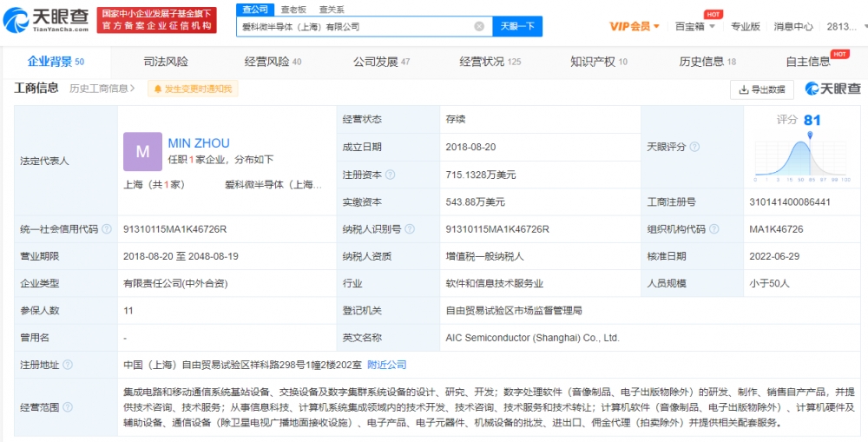Clear the search box with the X icon
Image resolution: width=868 pixels, height=442 pixels.
point(479,26)
